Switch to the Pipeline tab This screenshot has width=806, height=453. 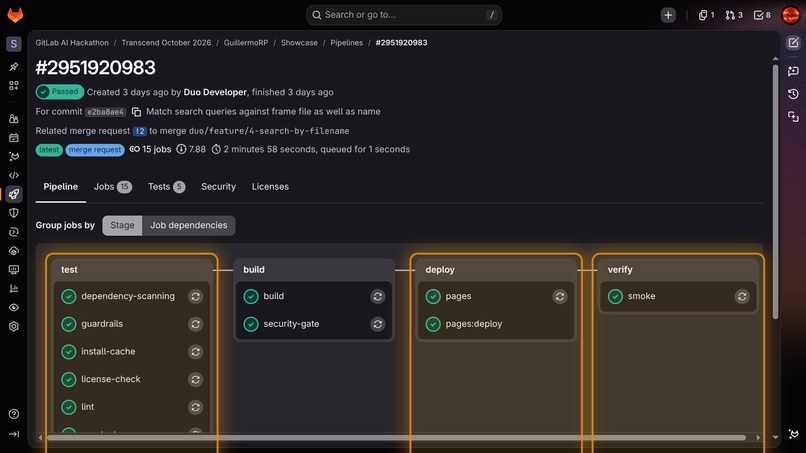[x=61, y=187]
